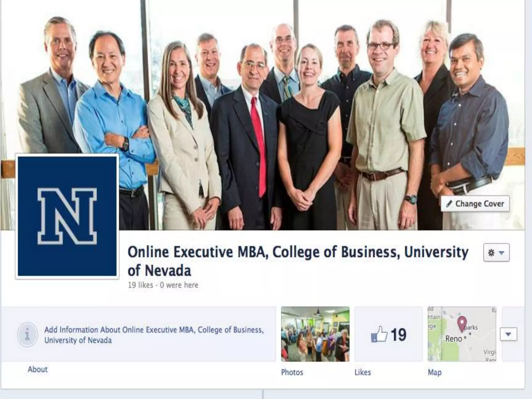Click the Change Cover button
Viewport: 532px width, 399px height.
(475, 204)
